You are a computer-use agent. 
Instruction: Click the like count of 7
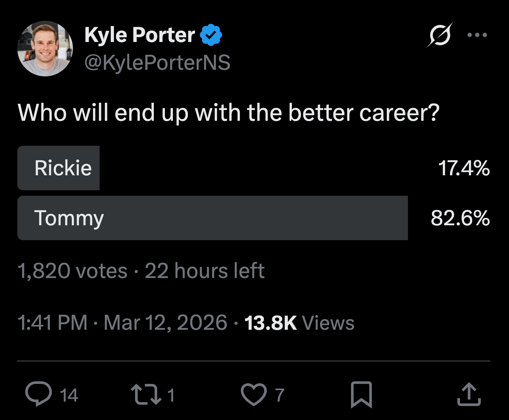[280, 395]
